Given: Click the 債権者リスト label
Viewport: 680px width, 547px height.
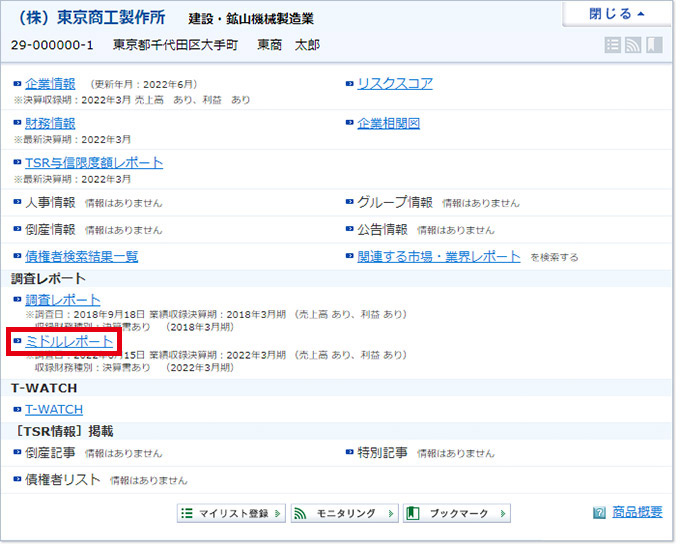Looking at the screenshot, I should (62, 480).
